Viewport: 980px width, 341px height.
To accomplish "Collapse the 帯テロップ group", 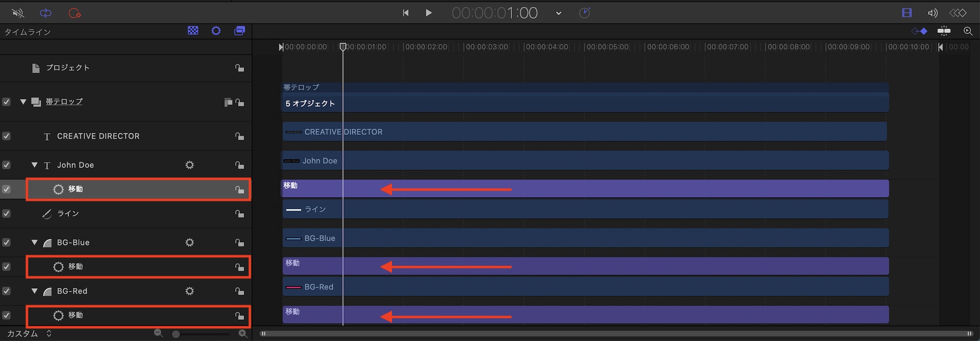I will click(x=23, y=102).
